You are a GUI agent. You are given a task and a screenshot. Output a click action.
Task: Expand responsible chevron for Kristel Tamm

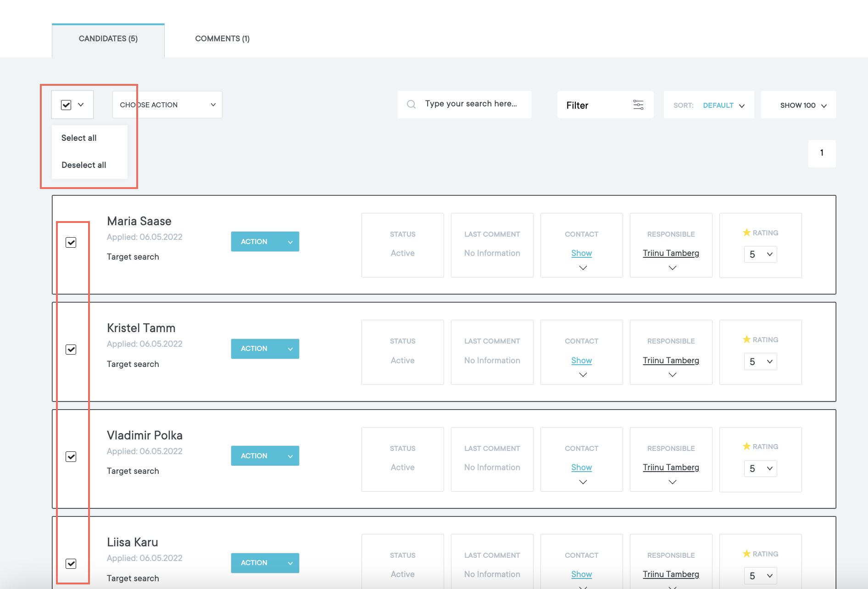[672, 375]
